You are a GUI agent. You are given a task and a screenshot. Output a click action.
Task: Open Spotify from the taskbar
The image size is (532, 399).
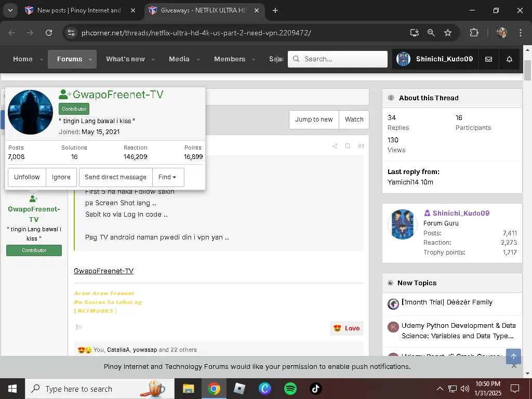(x=290, y=389)
